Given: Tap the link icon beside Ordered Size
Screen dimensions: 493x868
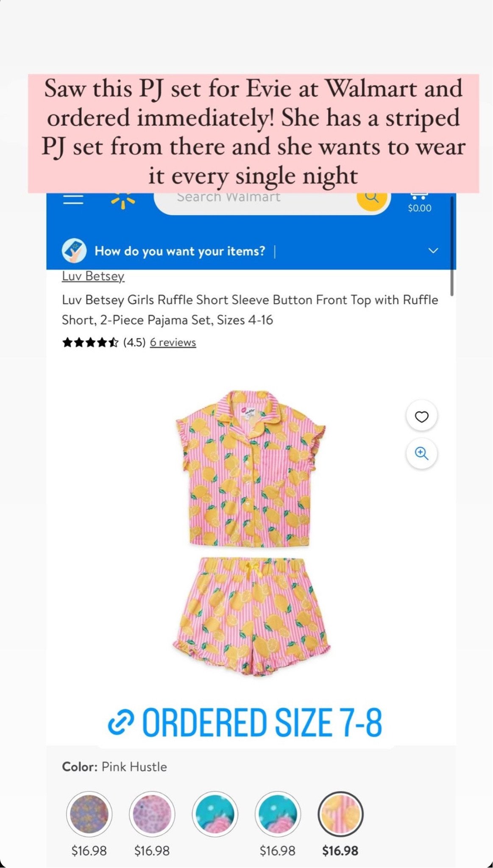Looking at the screenshot, I should click(121, 722).
